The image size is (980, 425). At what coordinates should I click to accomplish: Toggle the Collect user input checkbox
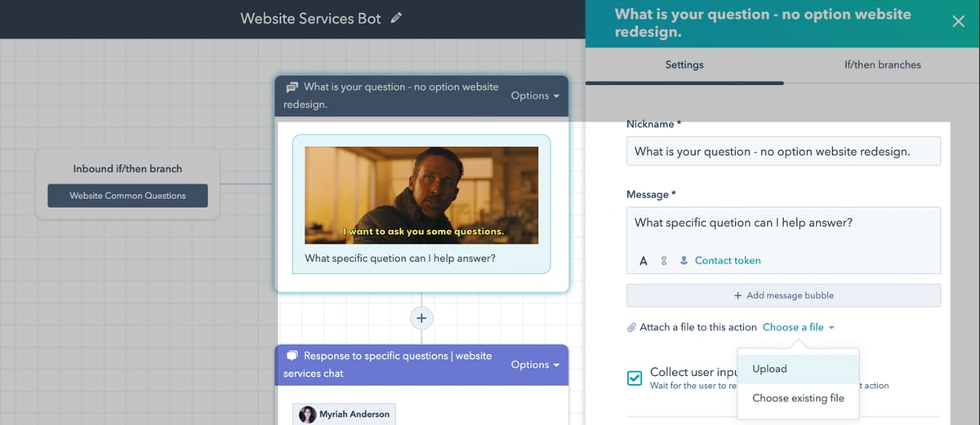click(x=635, y=378)
